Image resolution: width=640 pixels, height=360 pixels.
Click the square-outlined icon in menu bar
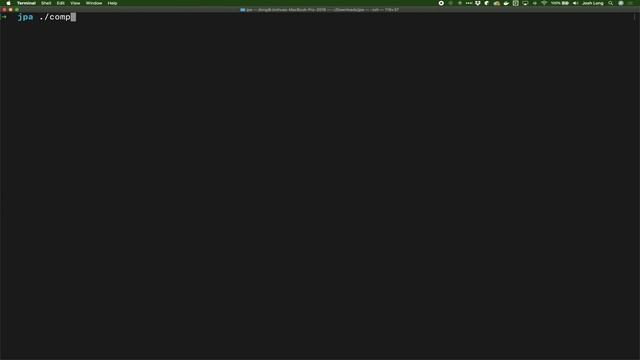(x=516, y=3)
